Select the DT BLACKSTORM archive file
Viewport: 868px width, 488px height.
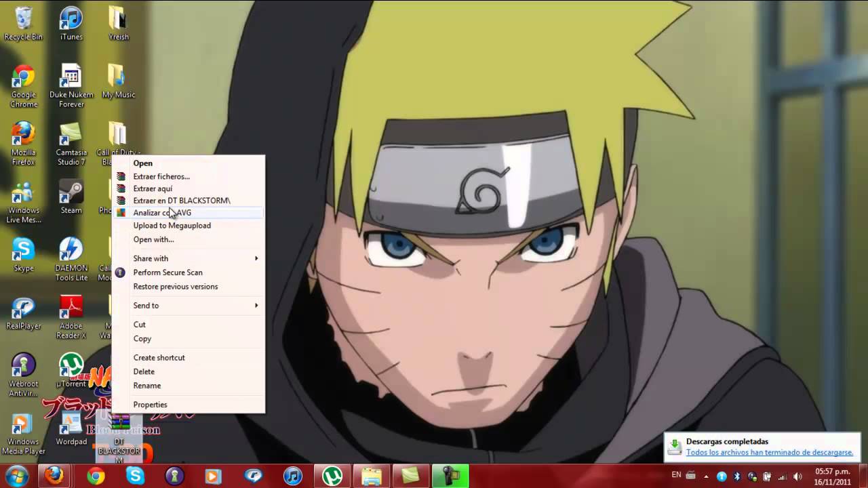pos(119,437)
